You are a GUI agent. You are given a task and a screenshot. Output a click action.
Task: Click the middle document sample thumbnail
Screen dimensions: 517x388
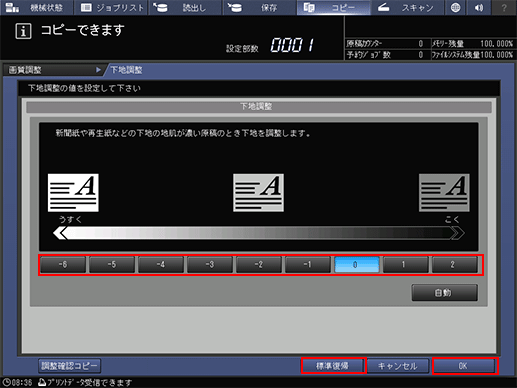coord(259,193)
